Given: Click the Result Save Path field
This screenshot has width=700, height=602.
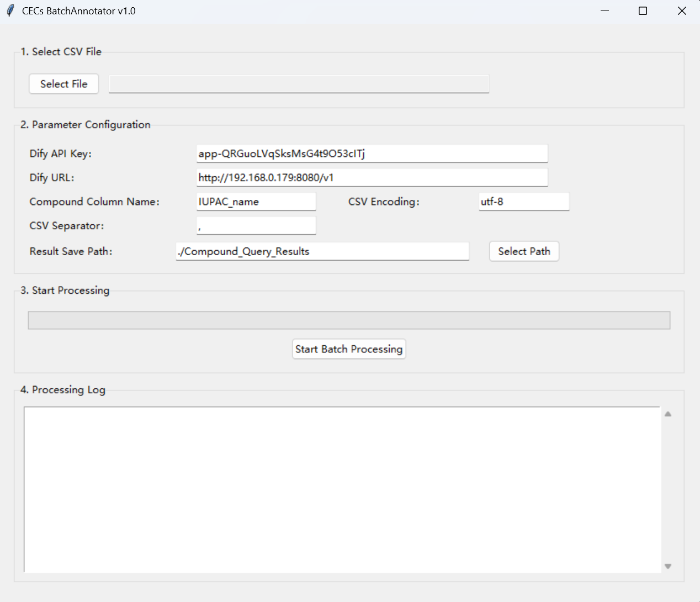Looking at the screenshot, I should (x=322, y=251).
